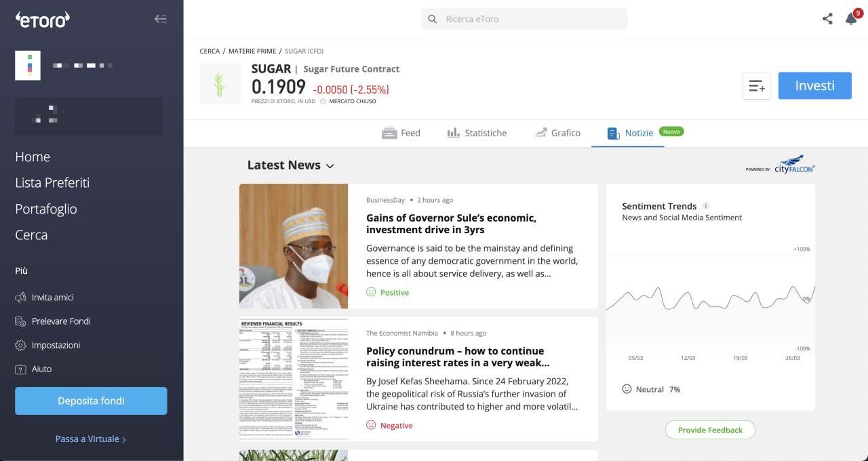The height and width of the screenshot is (461, 868).
Task: Open the notifications bell
Action: click(851, 19)
